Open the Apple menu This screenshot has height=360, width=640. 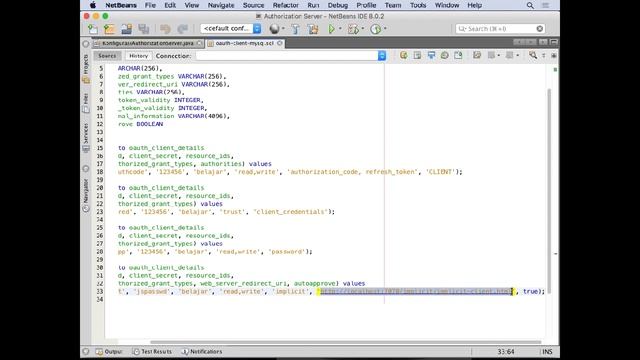pos(93,5)
